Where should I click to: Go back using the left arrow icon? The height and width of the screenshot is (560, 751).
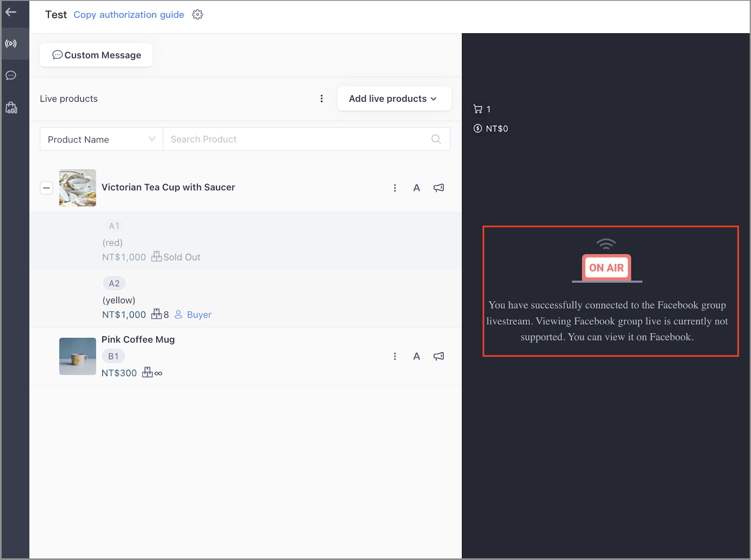[x=11, y=12]
